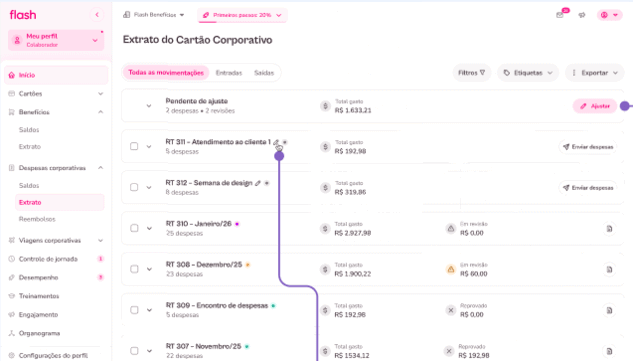
Task: Open Desempenho in the sidebar
Action: (56, 277)
